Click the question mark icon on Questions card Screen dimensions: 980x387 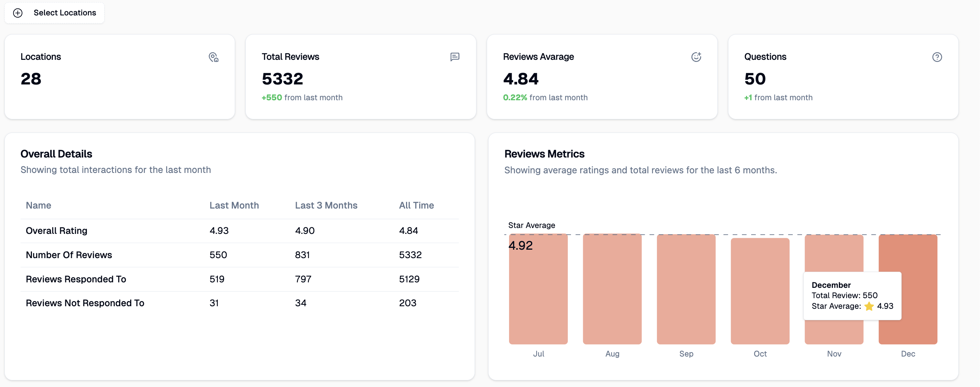point(937,57)
